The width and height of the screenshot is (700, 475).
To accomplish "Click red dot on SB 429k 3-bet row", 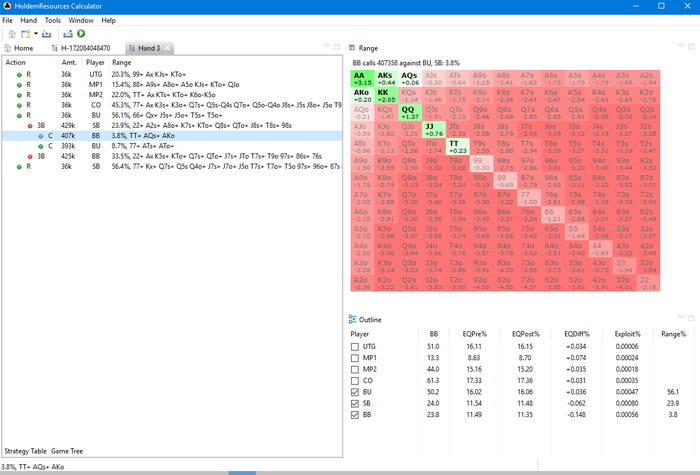I will pos(30,126).
